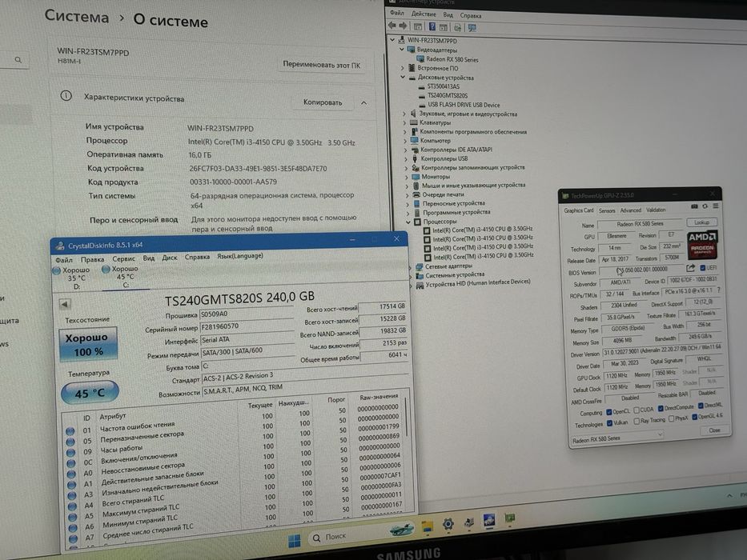Click the Копировать button in Settings
The width and height of the screenshot is (747, 560).
323,102
